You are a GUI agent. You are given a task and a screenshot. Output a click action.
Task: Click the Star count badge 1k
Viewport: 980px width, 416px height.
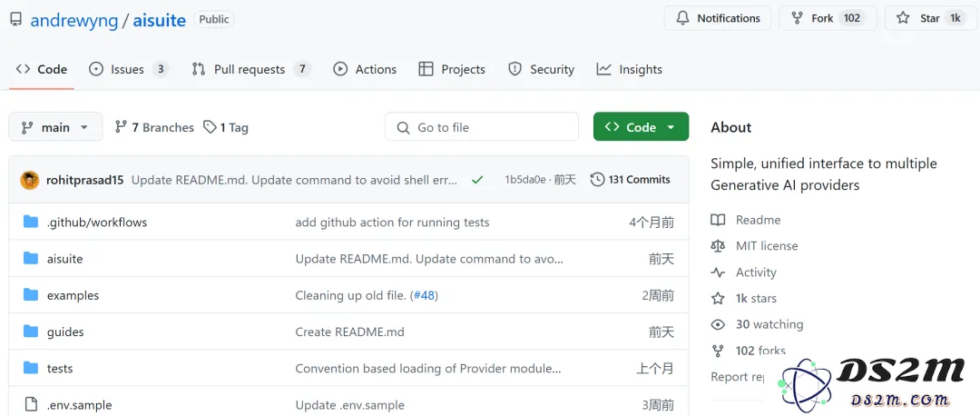[955, 18]
